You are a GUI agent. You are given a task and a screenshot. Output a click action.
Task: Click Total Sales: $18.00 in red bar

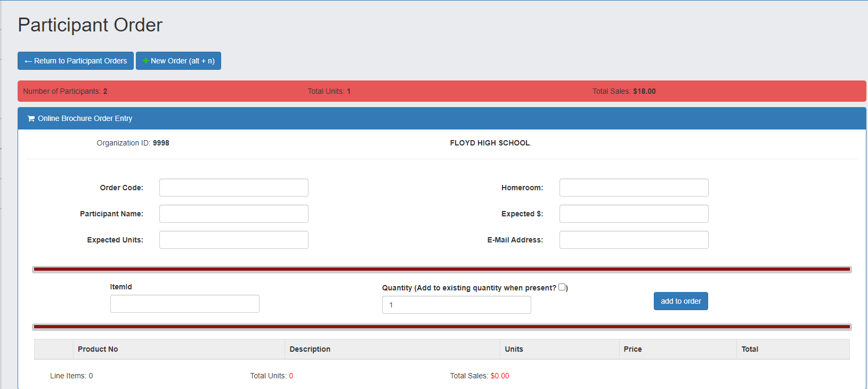tap(624, 91)
